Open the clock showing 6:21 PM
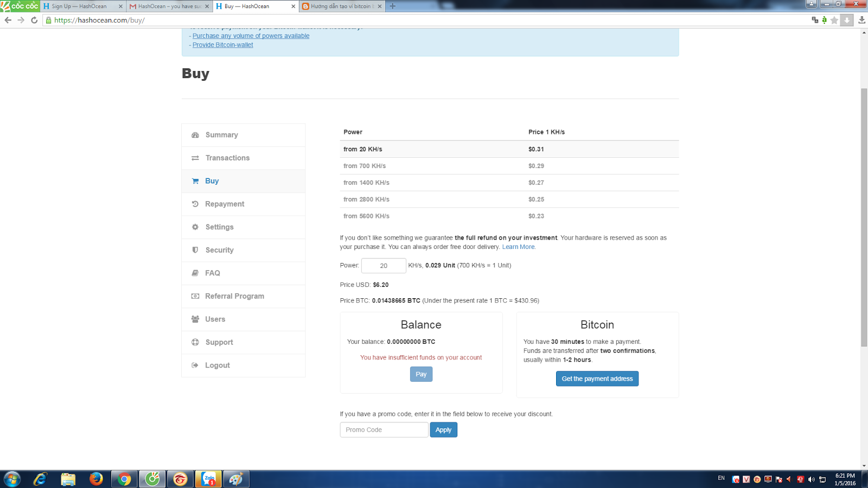The width and height of the screenshot is (868, 488). (x=845, y=479)
